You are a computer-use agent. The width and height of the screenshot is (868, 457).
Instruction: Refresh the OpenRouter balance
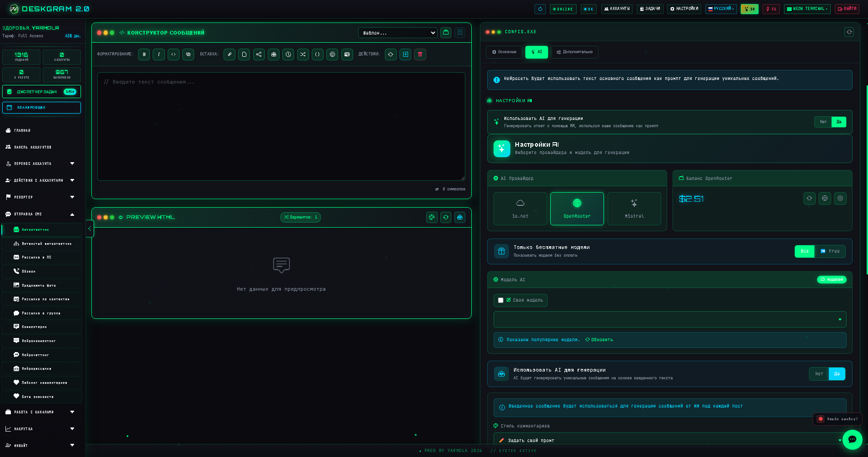point(809,199)
